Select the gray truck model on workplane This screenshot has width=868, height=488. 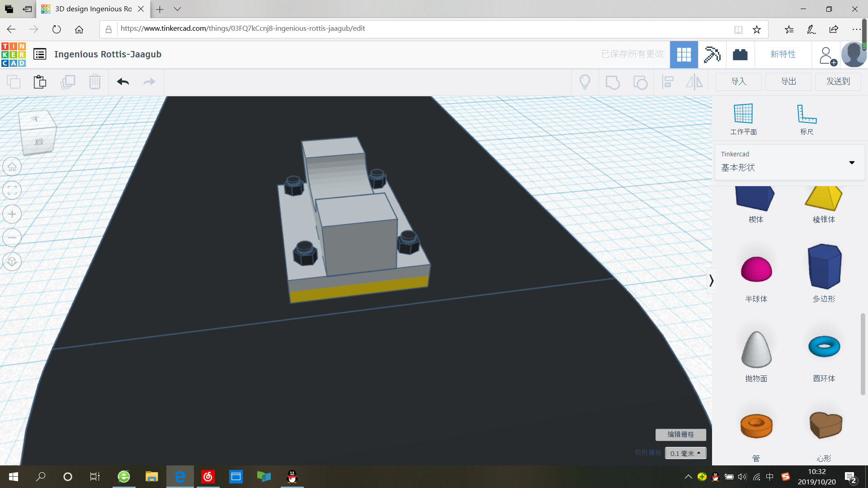(x=354, y=221)
